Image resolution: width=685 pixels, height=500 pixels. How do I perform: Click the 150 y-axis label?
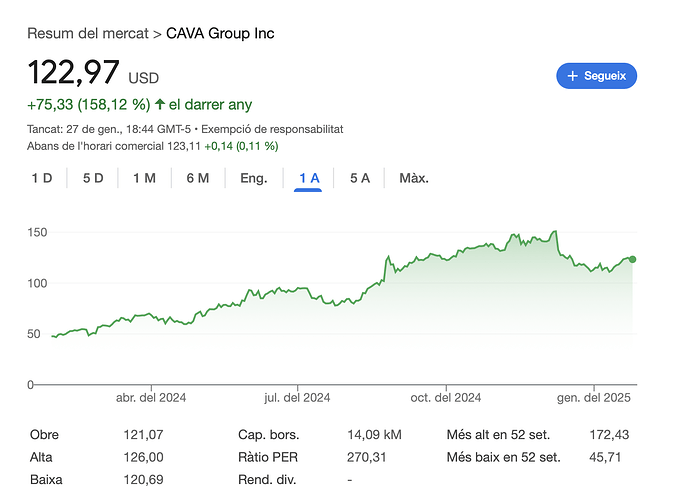pyautogui.click(x=37, y=232)
